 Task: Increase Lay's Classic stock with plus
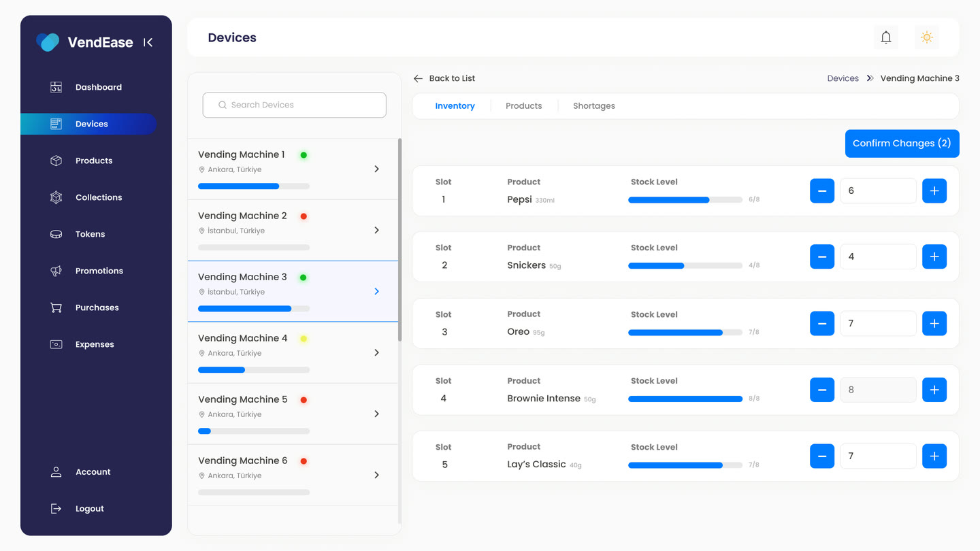[x=934, y=456]
